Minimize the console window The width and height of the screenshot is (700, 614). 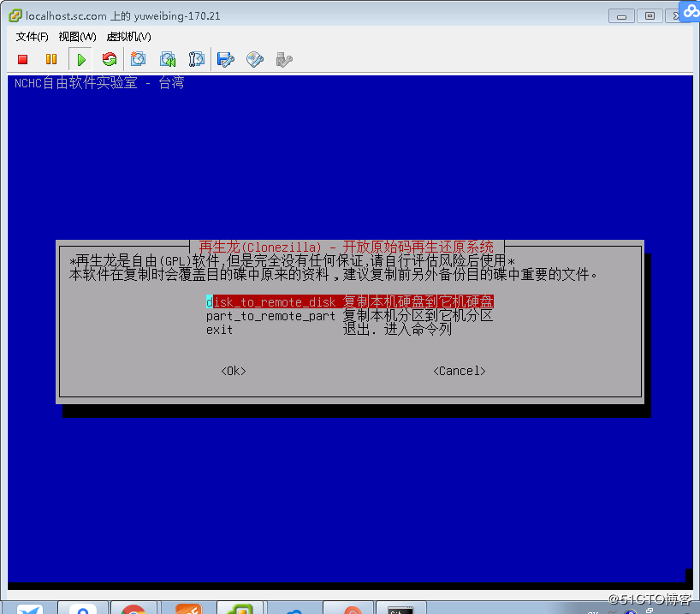pyautogui.click(x=621, y=16)
